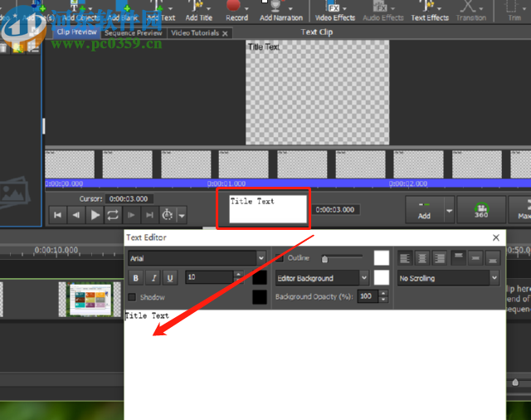This screenshot has height=420, width=531.
Task: Open the editor background white swatch
Action: click(382, 278)
